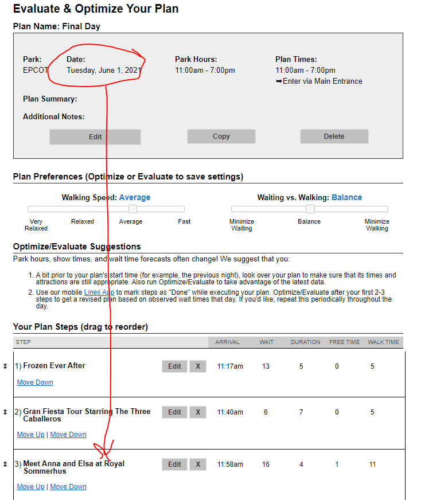Delete the Meet Anna and Elsa step via X
Image resolution: width=448 pixels, height=500 pixels.
click(x=198, y=464)
